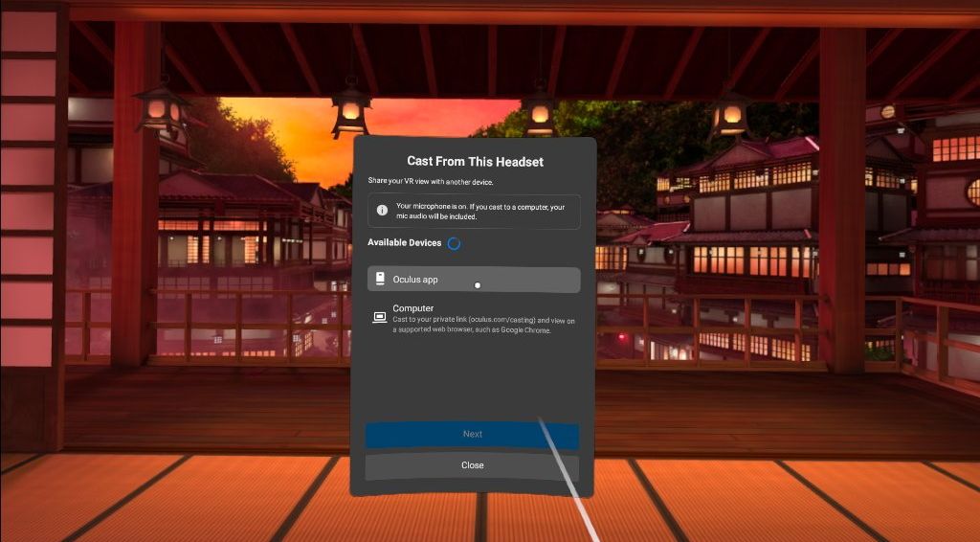Click the phone icon beside Oculus app
The height and width of the screenshot is (542, 980).
(x=379, y=279)
